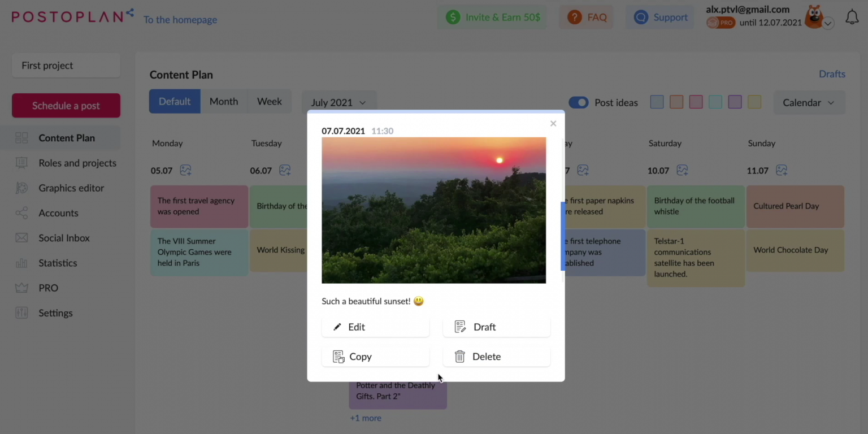The width and height of the screenshot is (868, 434).
Task: Select the red calendar color swatch
Action: click(696, 102)
